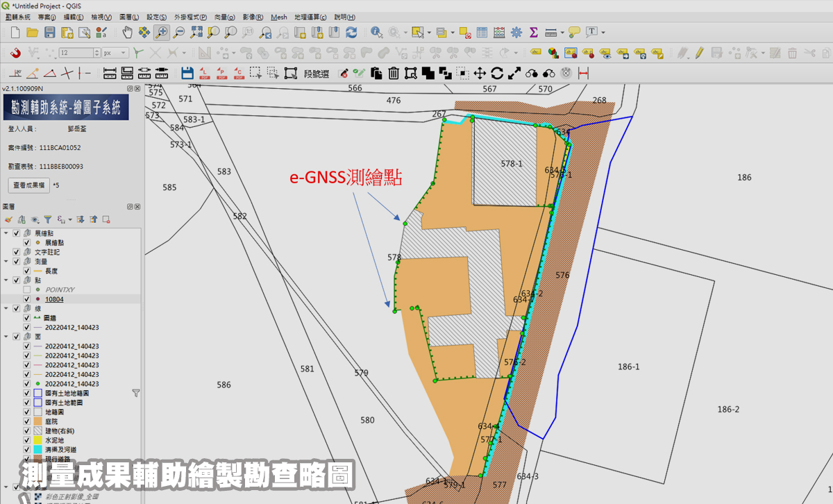This screenshot has height=504, width=833.
Task: Toggle the snapping magnet icon
Action: [16, 53]
